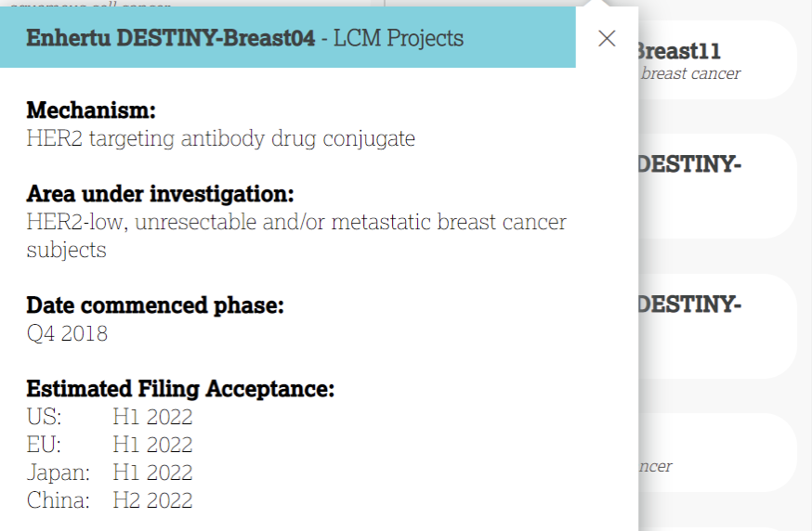
Task: Close the Enhertu DESTINY-Breast04 popup
Action: [x=607, y=38]
